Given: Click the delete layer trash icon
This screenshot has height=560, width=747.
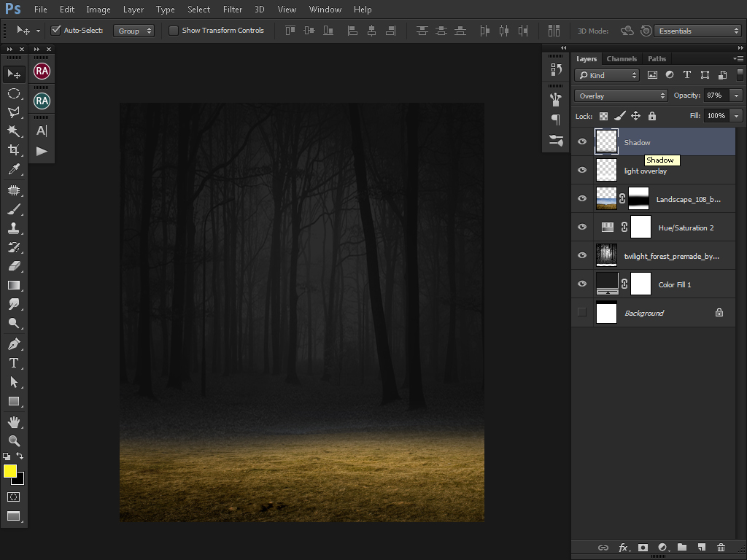Looking at the screenshot, I should pos(721,548).
